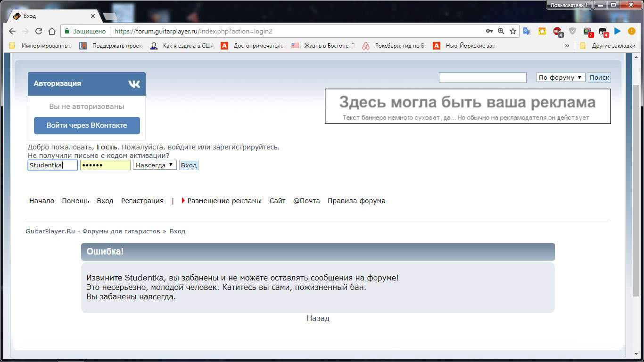This screenshot has height=362, width=644.
Task: Open the Google Translate extension
Action: point(527,31)
